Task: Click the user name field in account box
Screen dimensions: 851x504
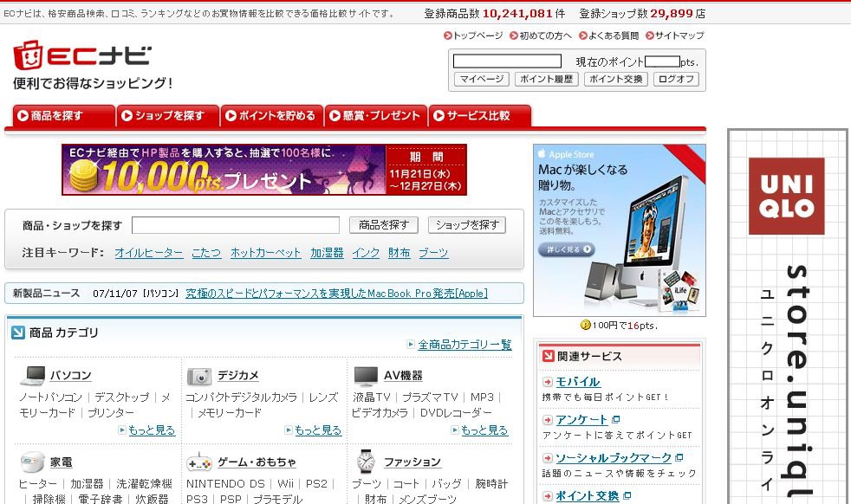Action: pyautogui.click(x=507, y=61)
